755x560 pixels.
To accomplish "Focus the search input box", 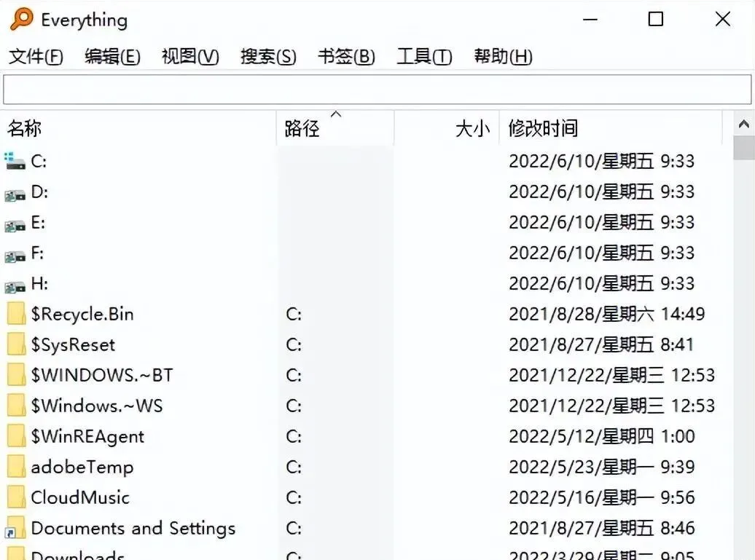I will 377,90.
